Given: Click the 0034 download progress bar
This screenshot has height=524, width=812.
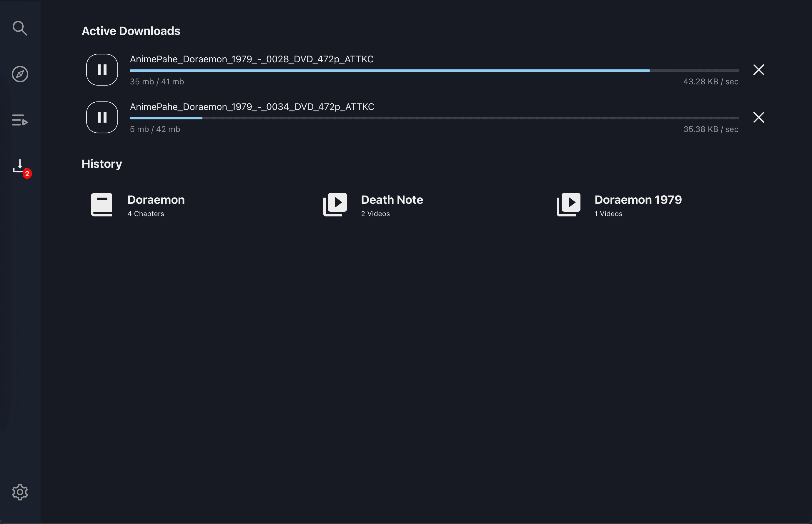Looking at the screenshot, I should [x=434, y=119].
